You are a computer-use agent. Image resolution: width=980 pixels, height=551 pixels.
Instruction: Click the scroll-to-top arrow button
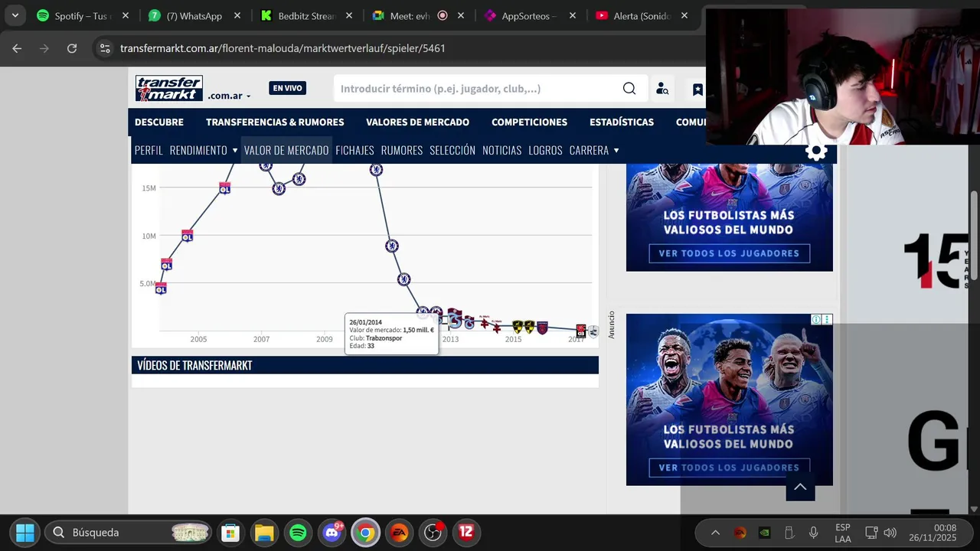pyautogui.click(x=800, y=487)
